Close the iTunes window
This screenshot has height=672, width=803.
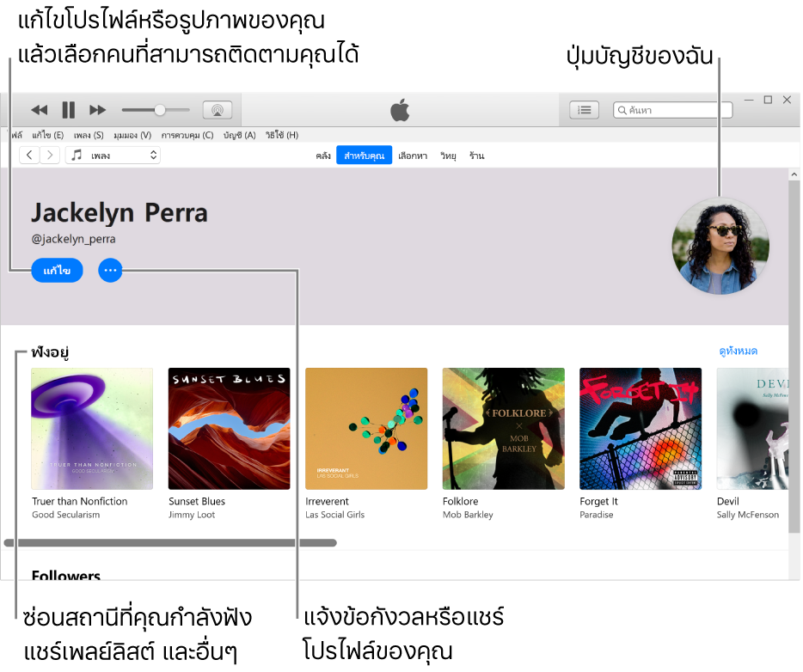pyautogui.click(x=788, y=101)
